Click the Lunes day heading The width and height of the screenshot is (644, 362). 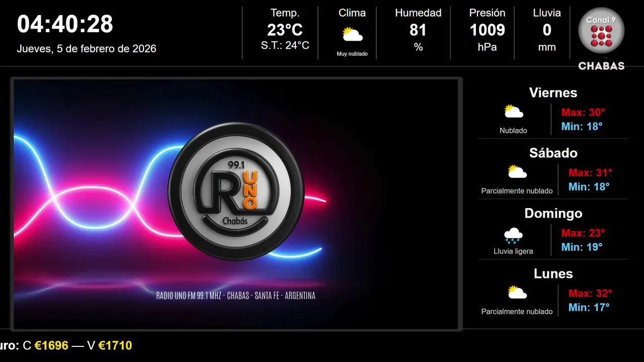coord(553,274)
